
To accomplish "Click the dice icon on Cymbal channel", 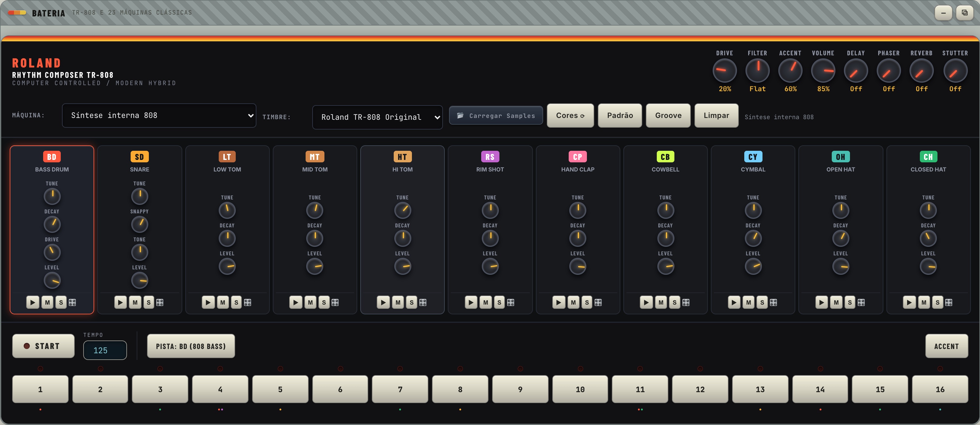I will tap(773, 302).
